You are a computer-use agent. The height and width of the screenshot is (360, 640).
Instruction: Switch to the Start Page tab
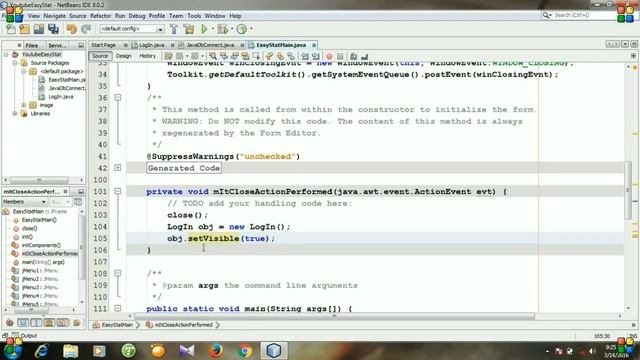(103, 45)
